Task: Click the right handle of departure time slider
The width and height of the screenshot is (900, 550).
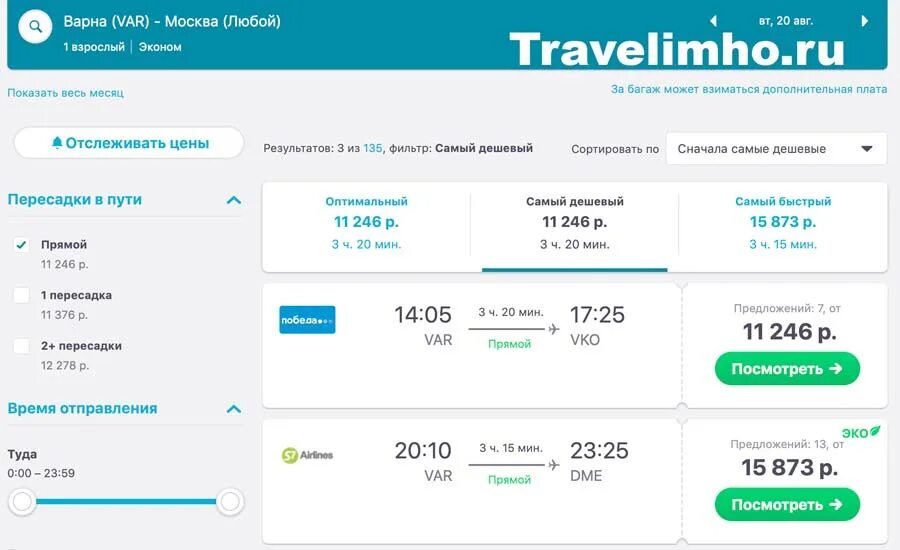Action: pos(230,501)
